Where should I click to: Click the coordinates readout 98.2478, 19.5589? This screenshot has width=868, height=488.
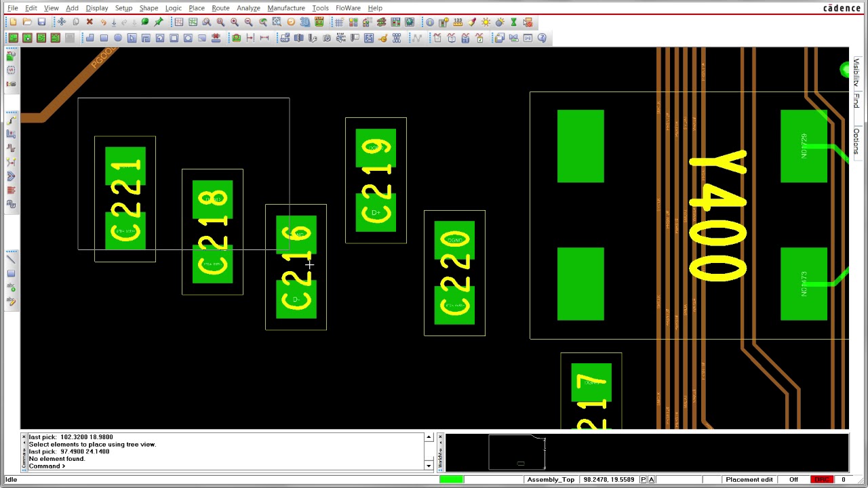point(608,480)
